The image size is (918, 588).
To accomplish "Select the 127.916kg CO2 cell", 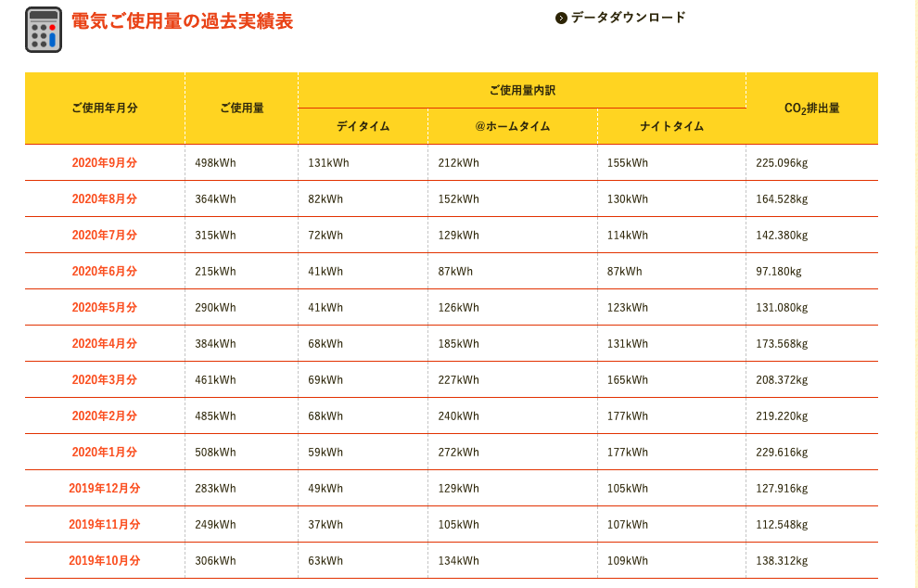I will [812, 489].
